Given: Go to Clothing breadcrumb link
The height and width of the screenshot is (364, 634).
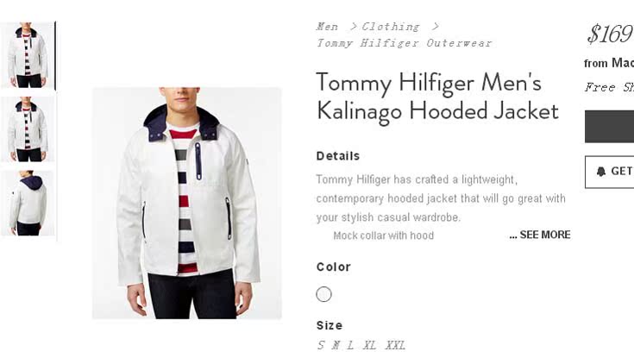Looking at the screenshot, I should [x=391, y=27].
